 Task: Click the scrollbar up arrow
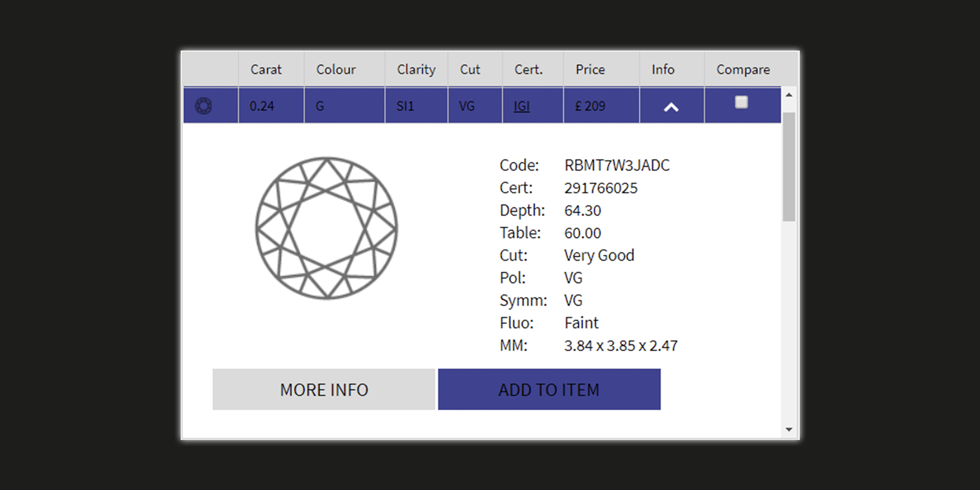coord(789,95)
